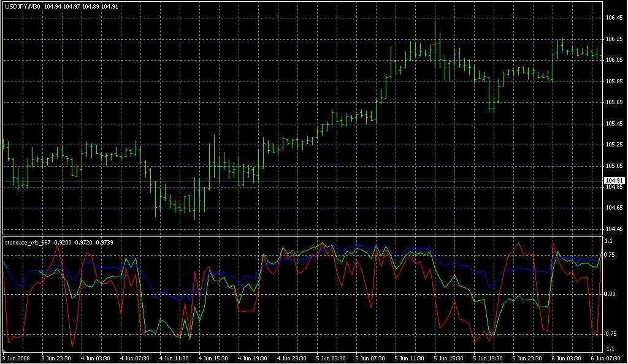Click the 5 Jun 15:30 time label

point(450,358)
